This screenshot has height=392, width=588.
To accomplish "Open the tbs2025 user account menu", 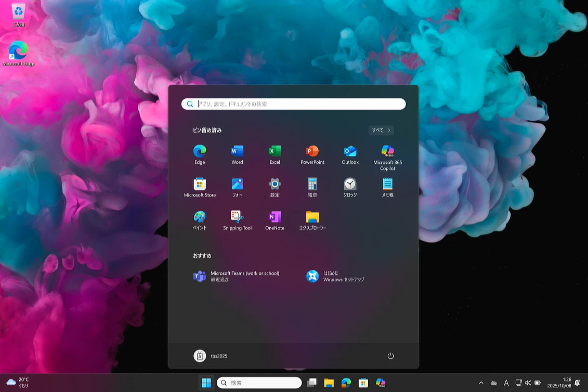I will (211, 356).
